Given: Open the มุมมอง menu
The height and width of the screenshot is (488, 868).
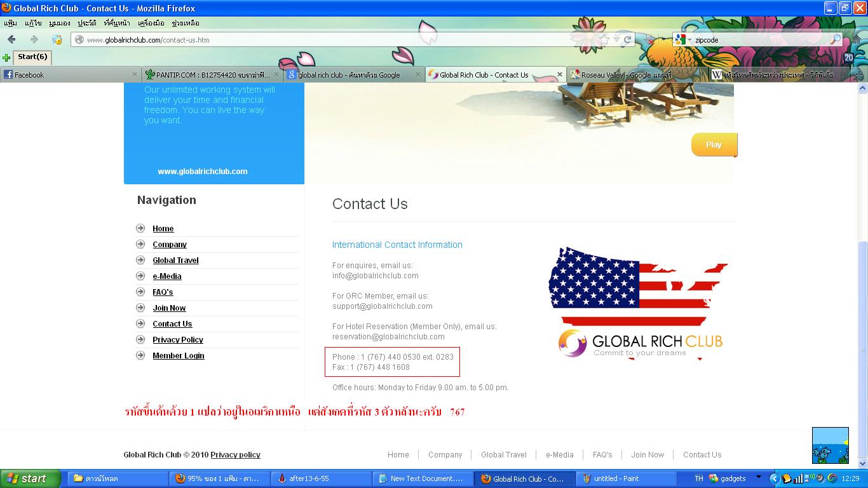Looking at the screenshot, I should [59, 23].
